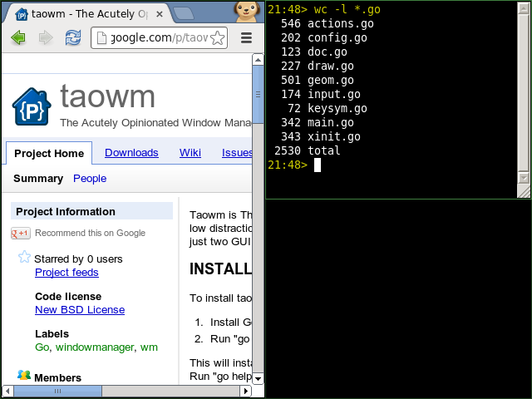
Task: Star the project with the star icon
Action: (x=24, y=257)
